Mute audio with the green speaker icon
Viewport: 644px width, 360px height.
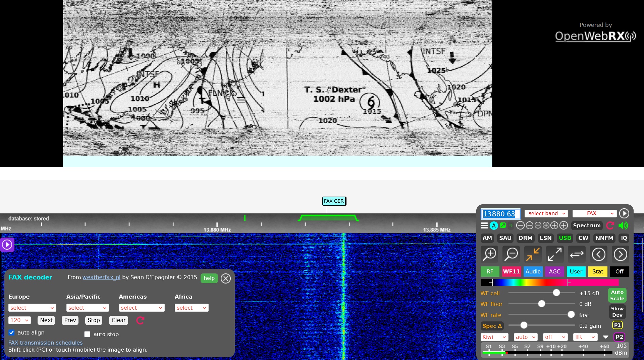[624, 225]
